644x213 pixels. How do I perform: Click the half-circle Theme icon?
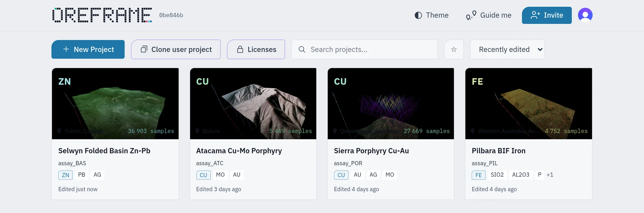pos(418,15)
